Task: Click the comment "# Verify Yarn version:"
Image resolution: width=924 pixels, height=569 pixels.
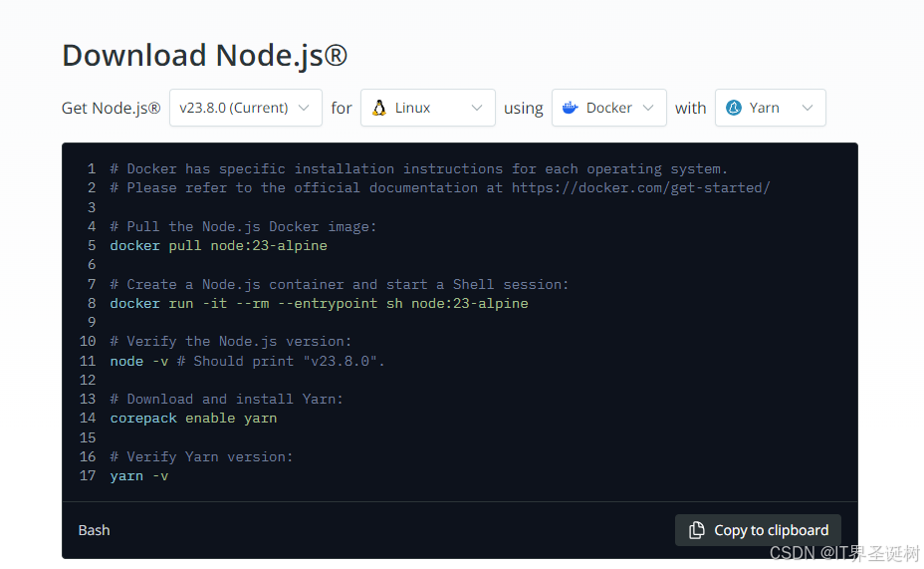Action: (201, 457)
